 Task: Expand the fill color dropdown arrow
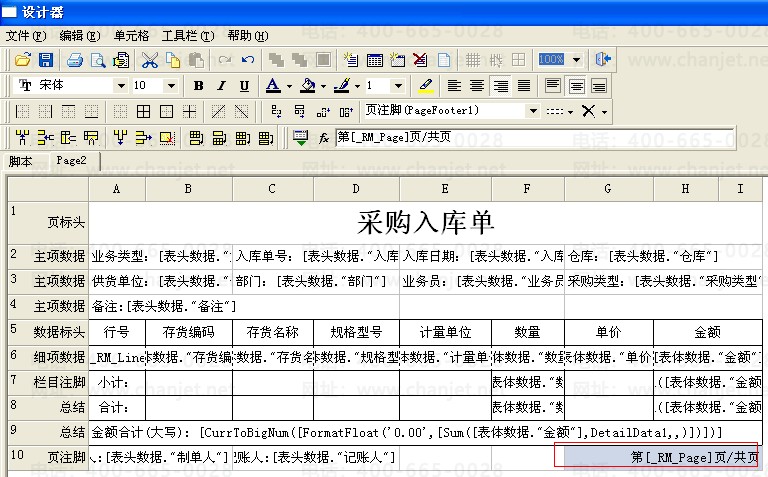coord(323,86)
